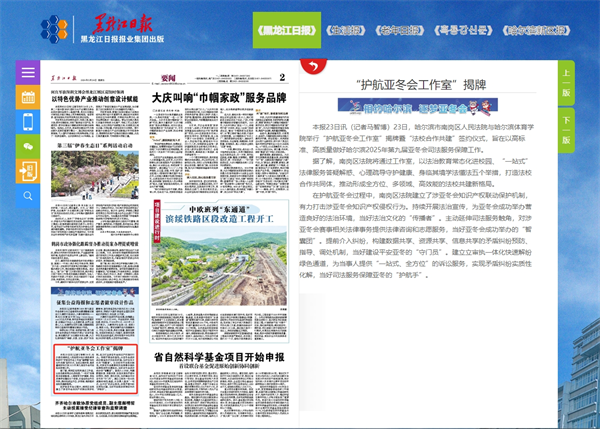Switch to the 《老年日报》 tab
This screenshot has width=600, height=429.
coord(410,30)
